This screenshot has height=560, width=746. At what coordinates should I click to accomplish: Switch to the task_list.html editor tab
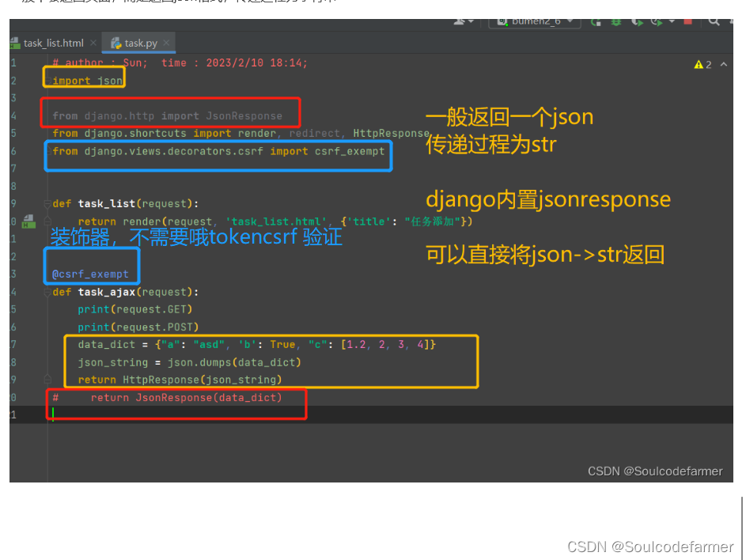pyautogui.click(x=53, y=44)
